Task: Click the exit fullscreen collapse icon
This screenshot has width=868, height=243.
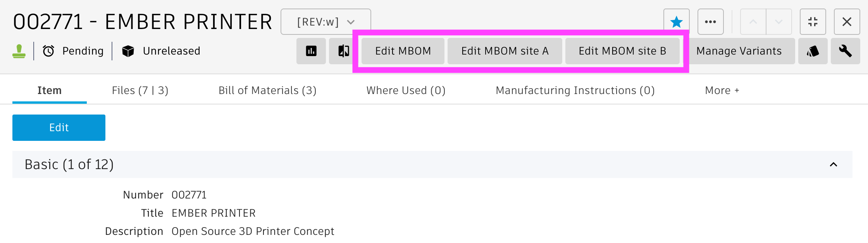Action: click(813, 22)
